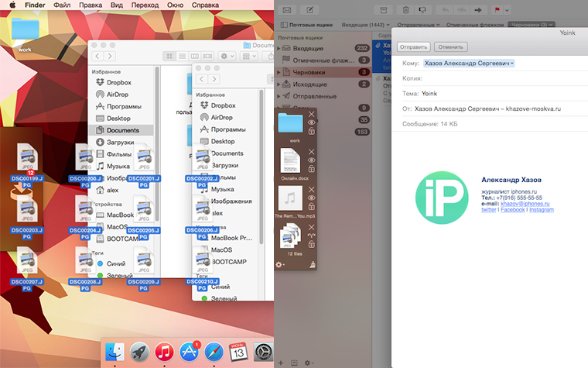
Task: Toggle the Почтовые ящики sidebar button in favorites bar
Action: point(306,25)
